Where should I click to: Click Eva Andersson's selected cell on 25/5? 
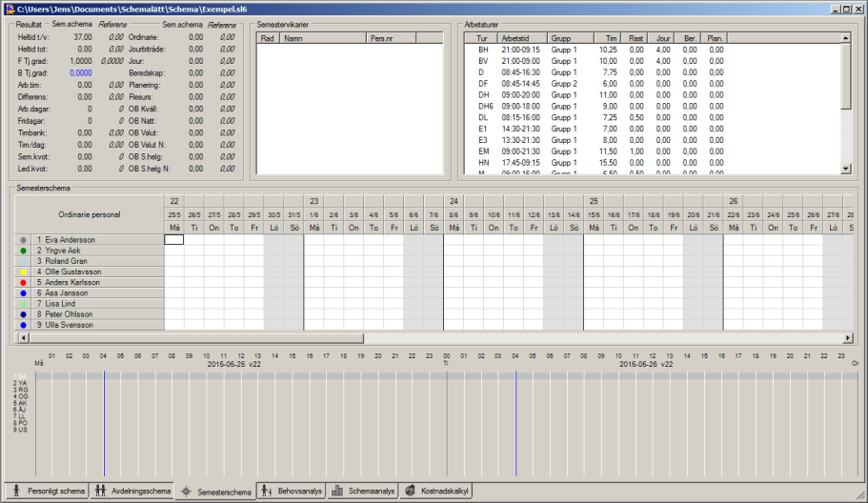point(173,240)
